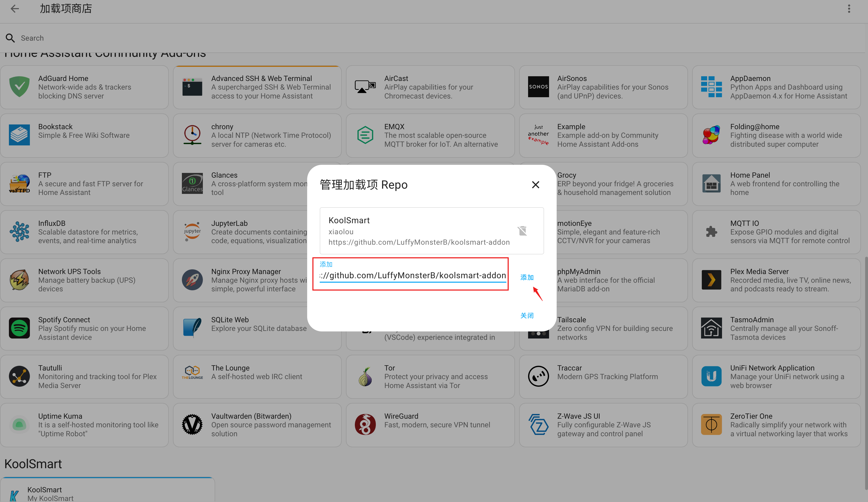Click the Spotify Connect icon

point(19,328)
